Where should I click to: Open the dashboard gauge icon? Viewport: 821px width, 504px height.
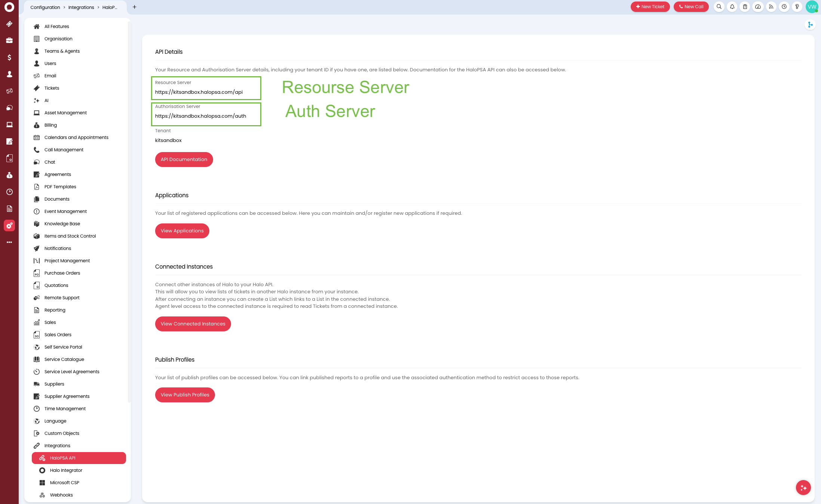758,7
